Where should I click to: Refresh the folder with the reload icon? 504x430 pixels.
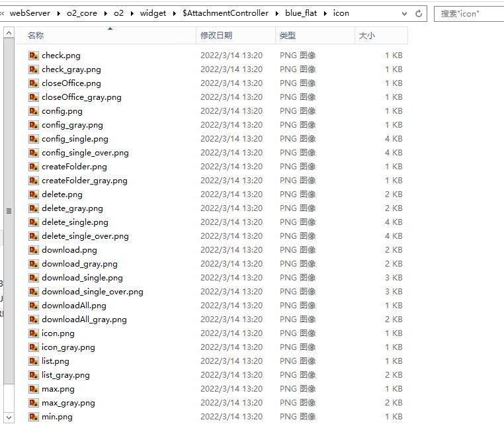tap(419, 13)
